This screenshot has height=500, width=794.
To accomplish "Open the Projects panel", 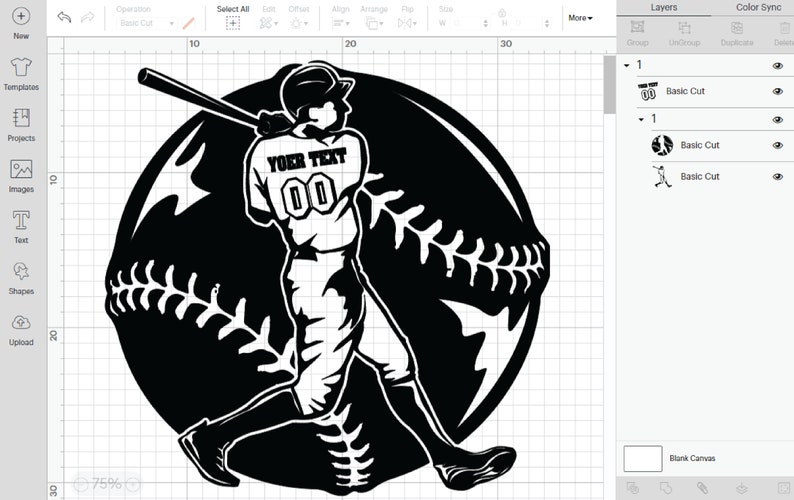I will (21, 125).
